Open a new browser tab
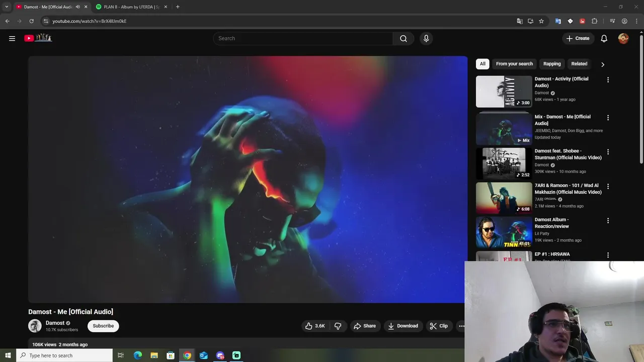Image resolution: width=644 pixels, height=362 pixels. (178, 7)
